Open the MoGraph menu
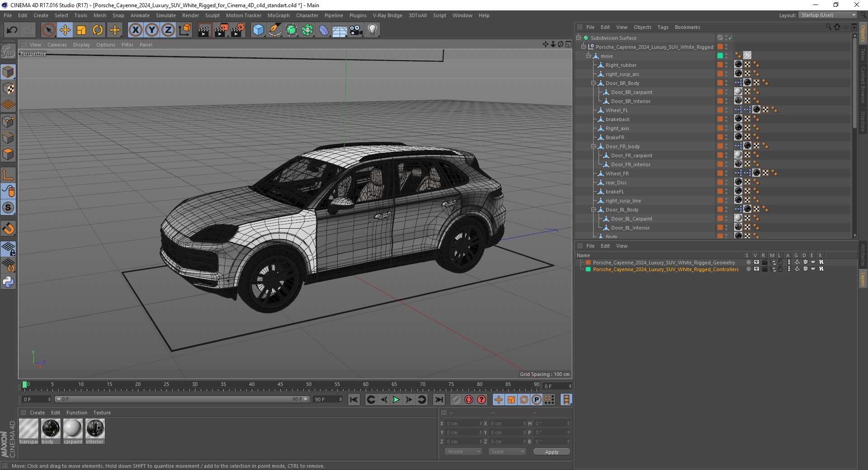868x470 pixels. coord(278,15)
